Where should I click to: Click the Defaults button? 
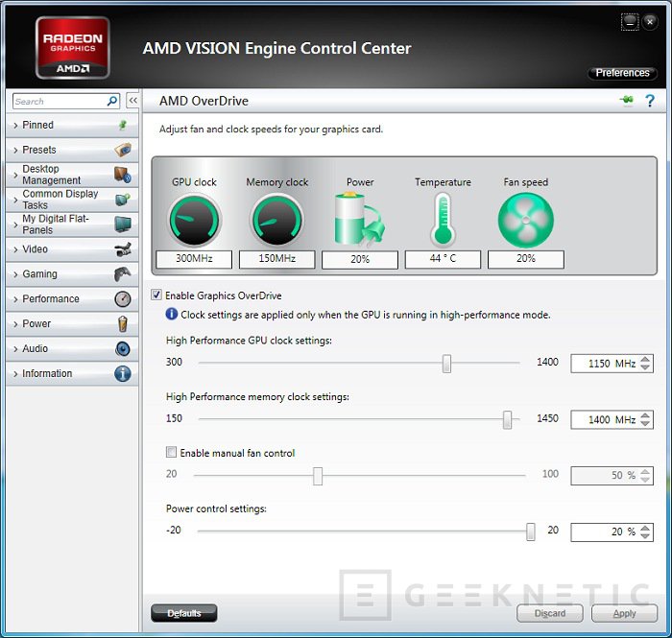point(184,613)
